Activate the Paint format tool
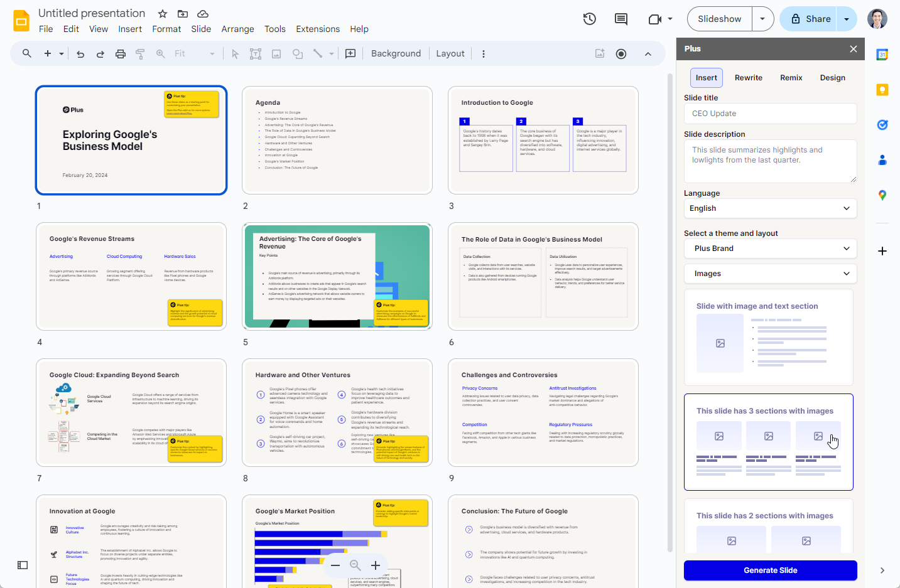The image size is (900, 588). 140,54
